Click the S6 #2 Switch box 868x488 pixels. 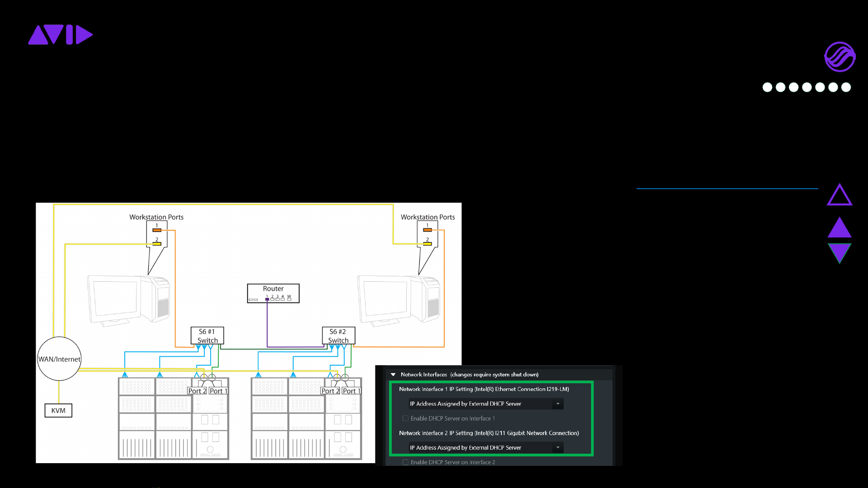click(338, 336)
